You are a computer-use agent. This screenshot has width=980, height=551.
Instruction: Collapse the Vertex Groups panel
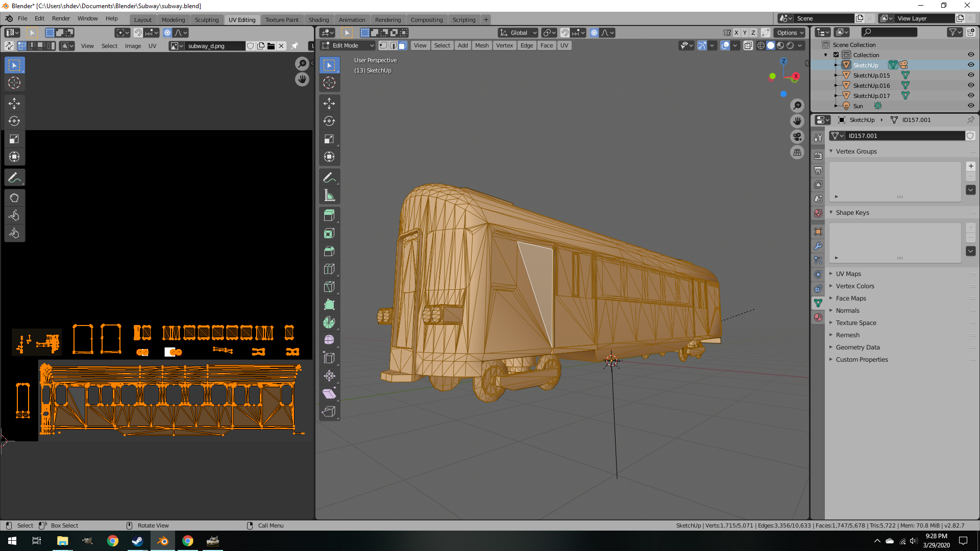[x=831, y=152]
